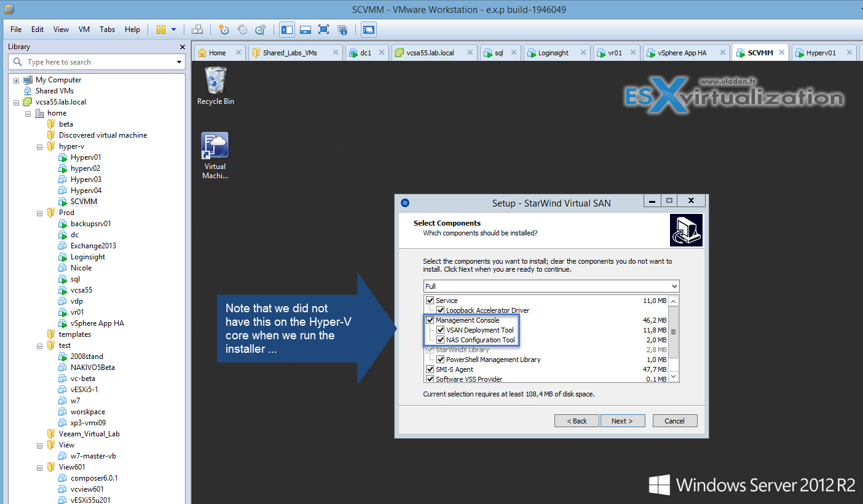Switch to full screen mode icon

coord(324,30)
